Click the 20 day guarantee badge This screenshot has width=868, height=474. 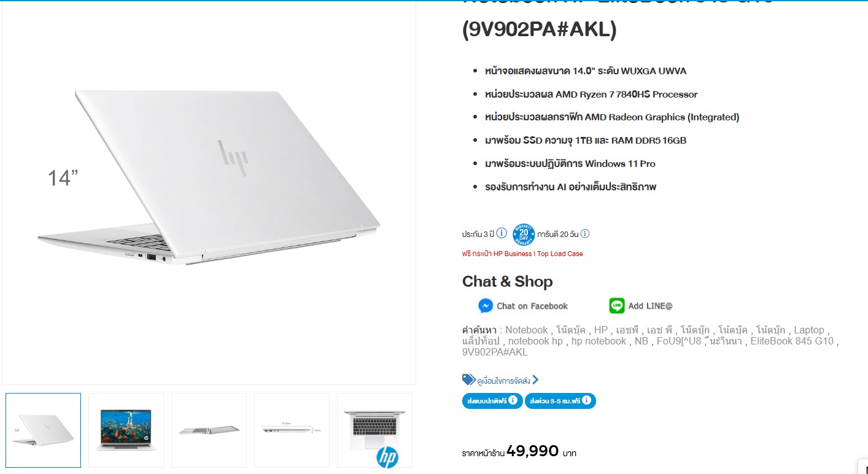(x=524, y=235)
